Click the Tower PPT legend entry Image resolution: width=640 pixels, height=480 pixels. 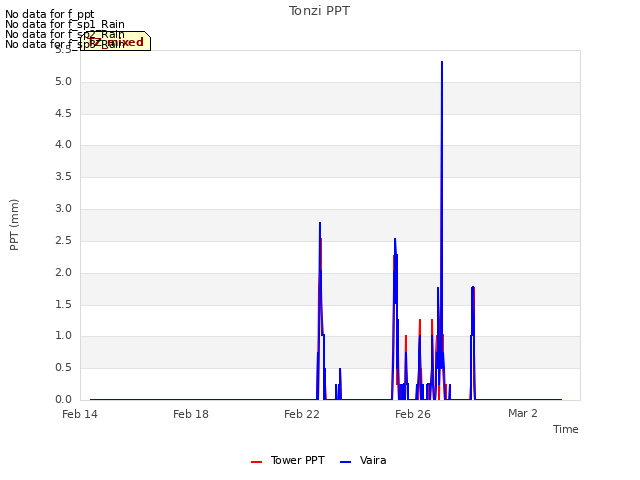(x=288, y=460)
